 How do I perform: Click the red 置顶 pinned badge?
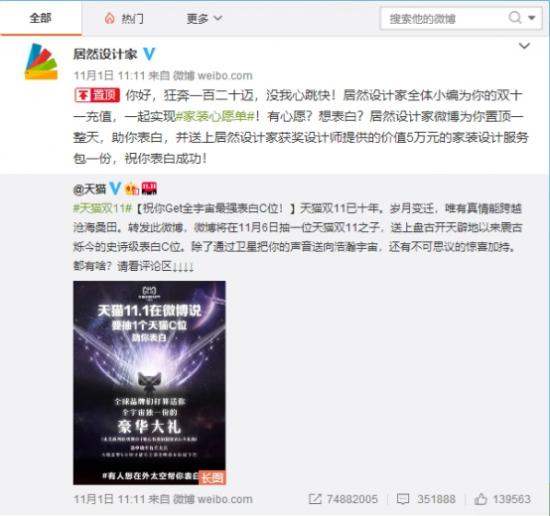tap(97, 95)
